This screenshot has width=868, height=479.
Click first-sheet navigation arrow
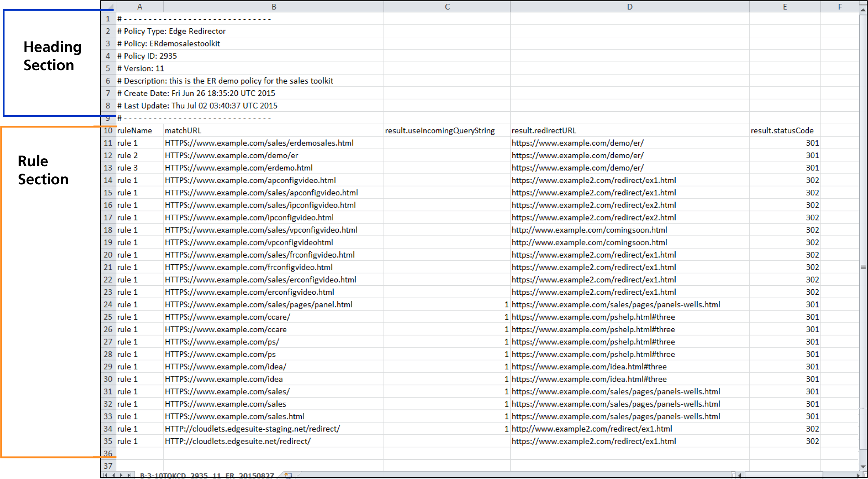point(105,475)
